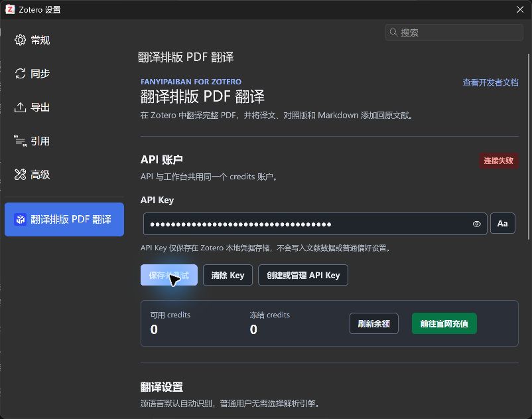Click the FANYIPAIBAN FOR ZOTERO label
The width and height of the screenshot is (532, 419).
coord(191,82)
